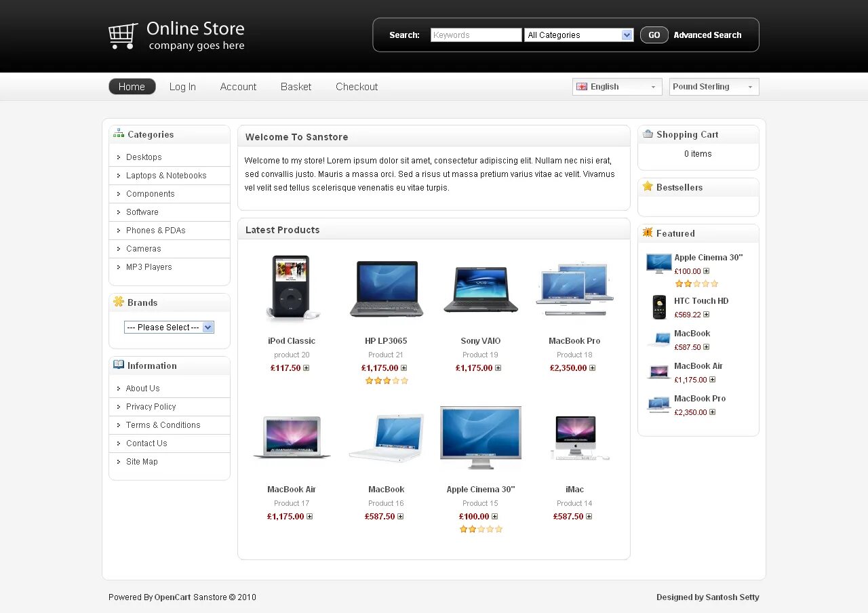The width and height of the screenshot is (868, 613).
Task: Click the shopping cart logo icon
Action: (123, 34)
